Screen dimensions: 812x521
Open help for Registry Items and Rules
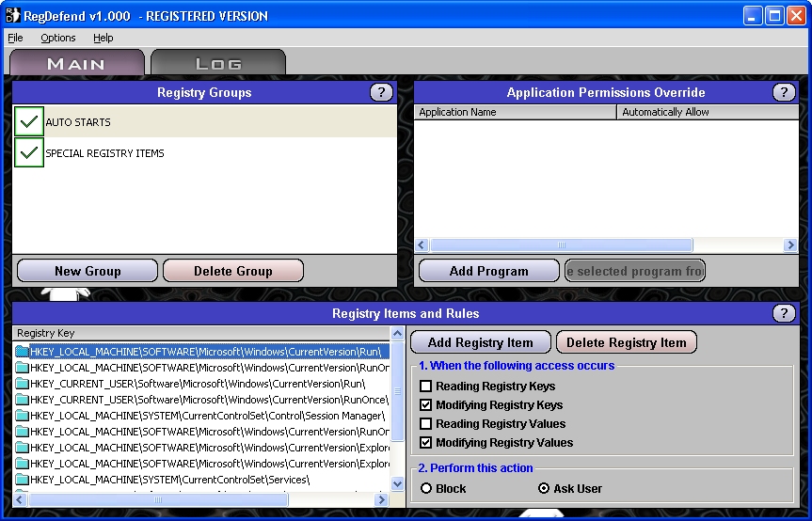tap(784, 313)
